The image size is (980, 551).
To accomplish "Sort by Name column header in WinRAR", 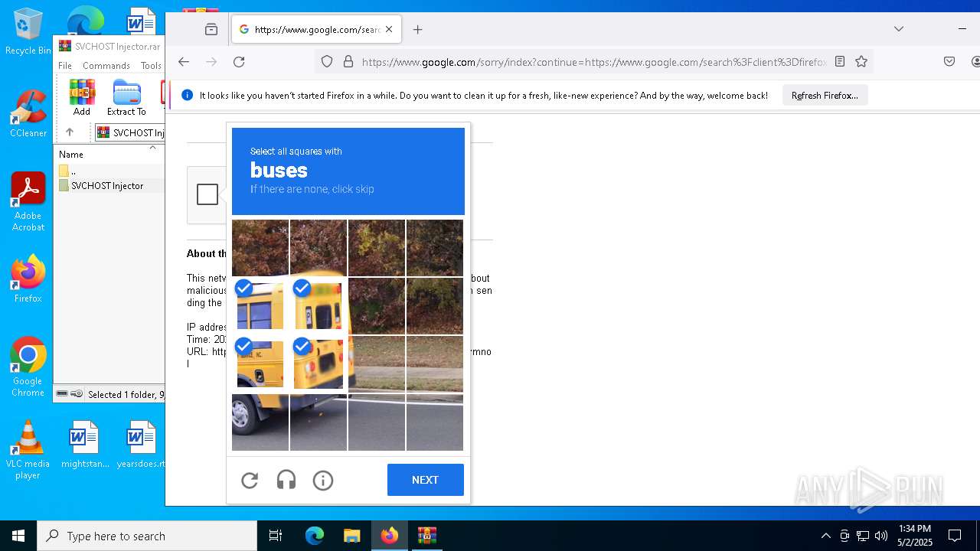I will point(71,155).
